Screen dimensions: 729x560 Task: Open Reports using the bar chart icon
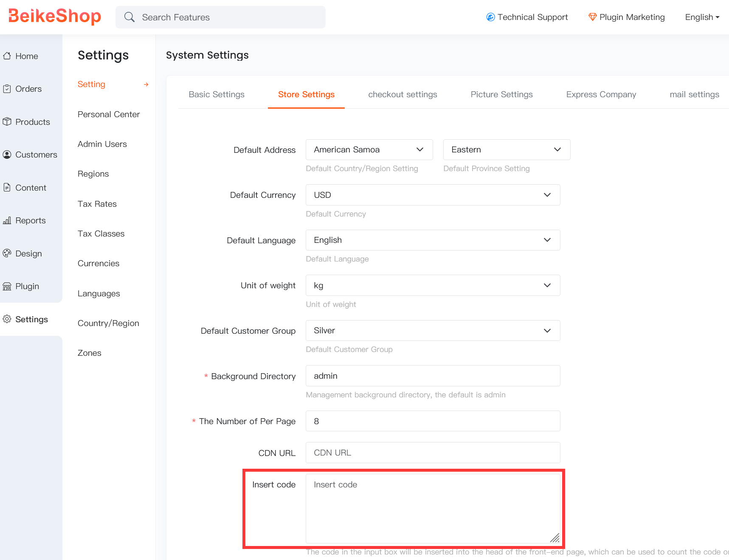[7, 220]
